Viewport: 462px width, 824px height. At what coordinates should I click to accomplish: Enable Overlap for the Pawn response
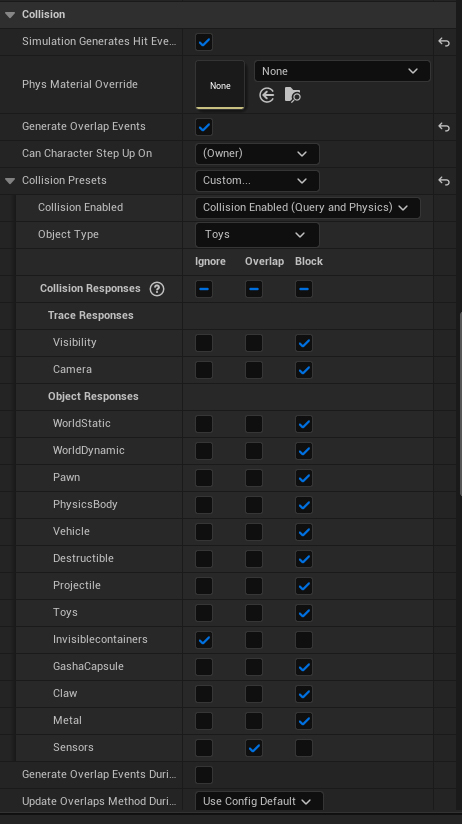coord(254,478)
